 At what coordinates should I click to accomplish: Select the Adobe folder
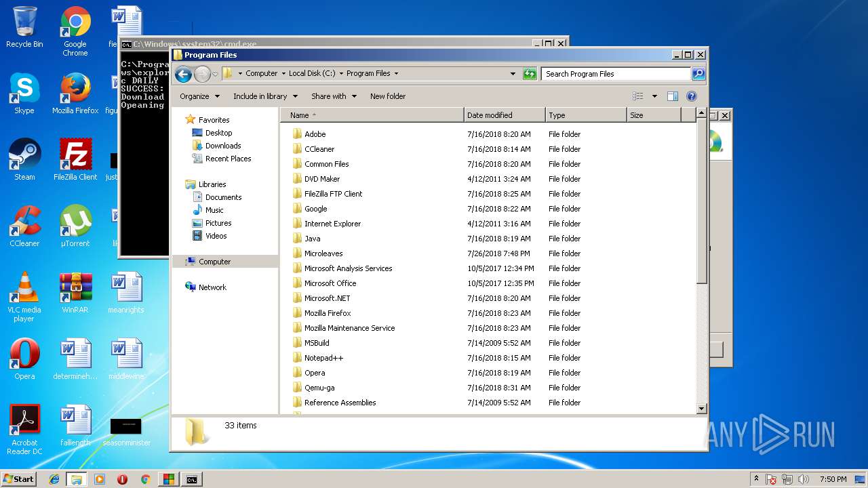click(315, 134)
